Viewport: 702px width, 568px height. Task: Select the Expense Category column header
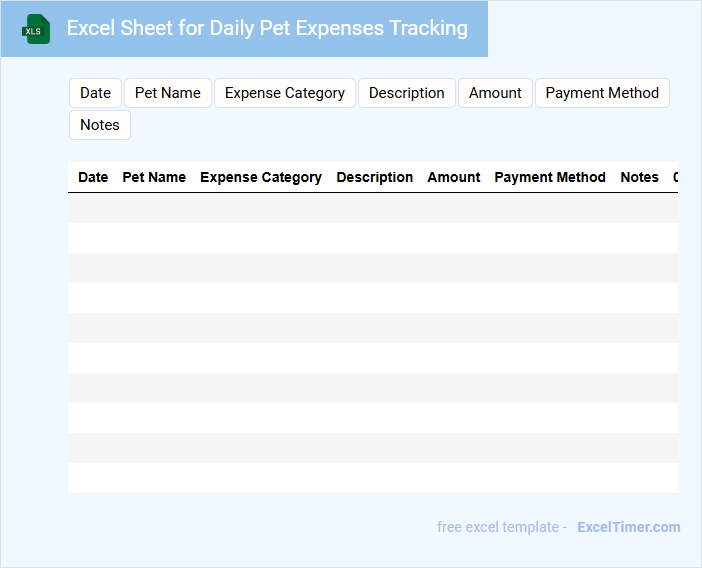(261, 177)
